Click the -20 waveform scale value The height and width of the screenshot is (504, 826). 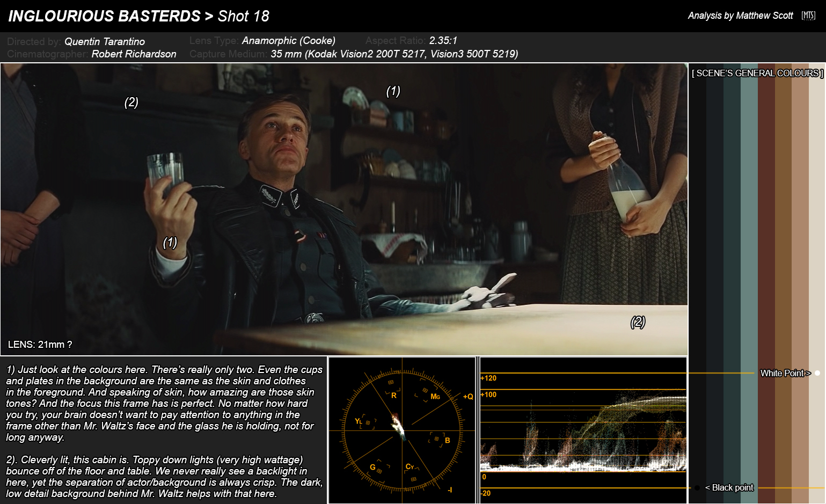tap(486, 493)
